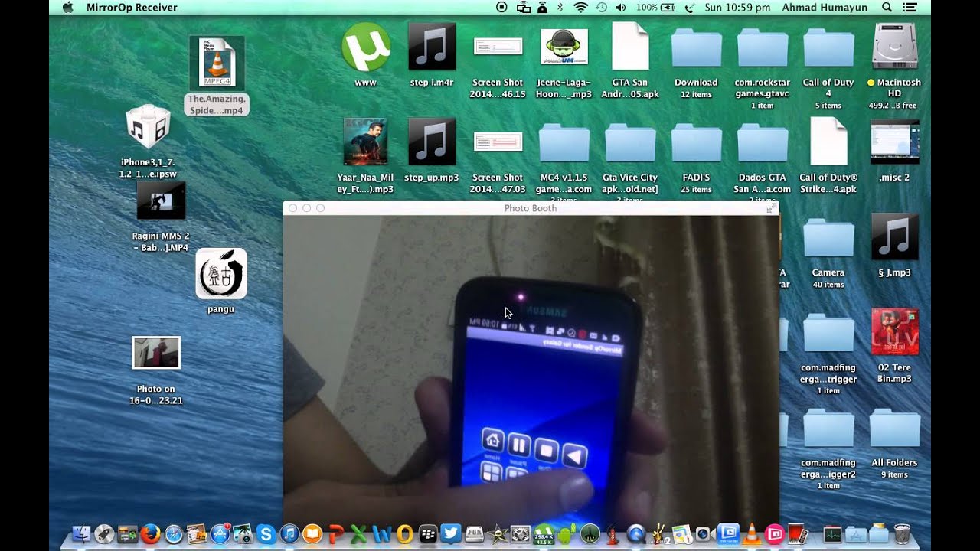Launch Skype from the dock
The width and height of the screenshot is (980, 551).
click(266, 534)
